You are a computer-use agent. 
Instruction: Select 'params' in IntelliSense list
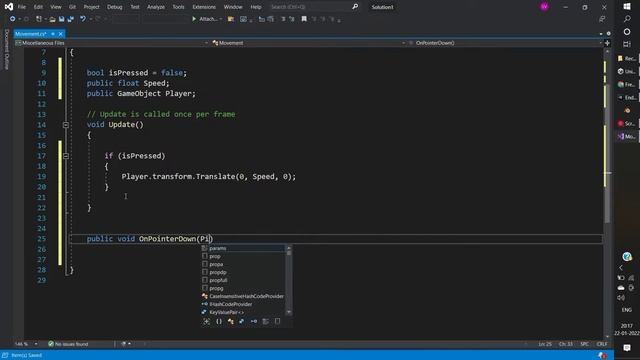click(x=243, y=248)
